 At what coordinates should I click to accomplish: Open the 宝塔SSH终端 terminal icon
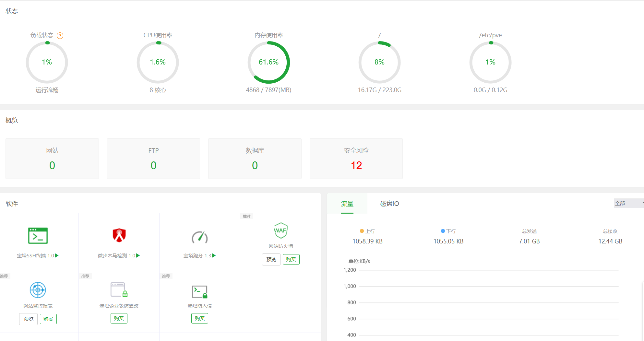click(x=38, y=236)
